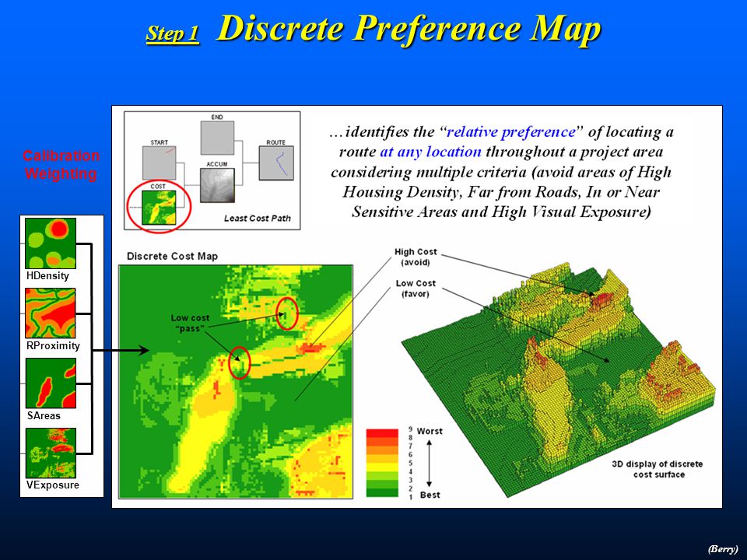The width and height of the screenshot is (747, 560).
Task: Click the HDensity map thumbnail
Action: [x=51, y=243]
